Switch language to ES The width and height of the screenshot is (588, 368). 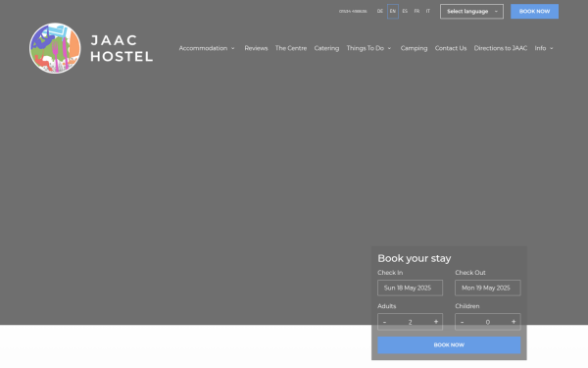point(405,11)
